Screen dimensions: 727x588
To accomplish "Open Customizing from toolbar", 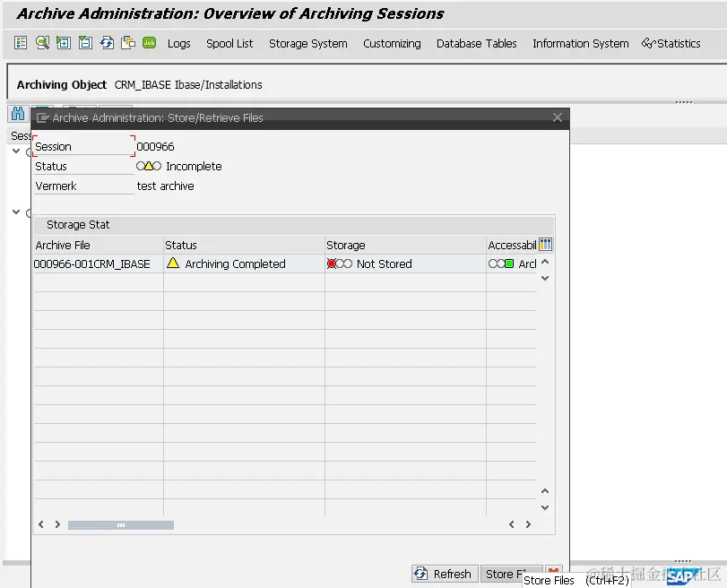I will click(392, 44).
